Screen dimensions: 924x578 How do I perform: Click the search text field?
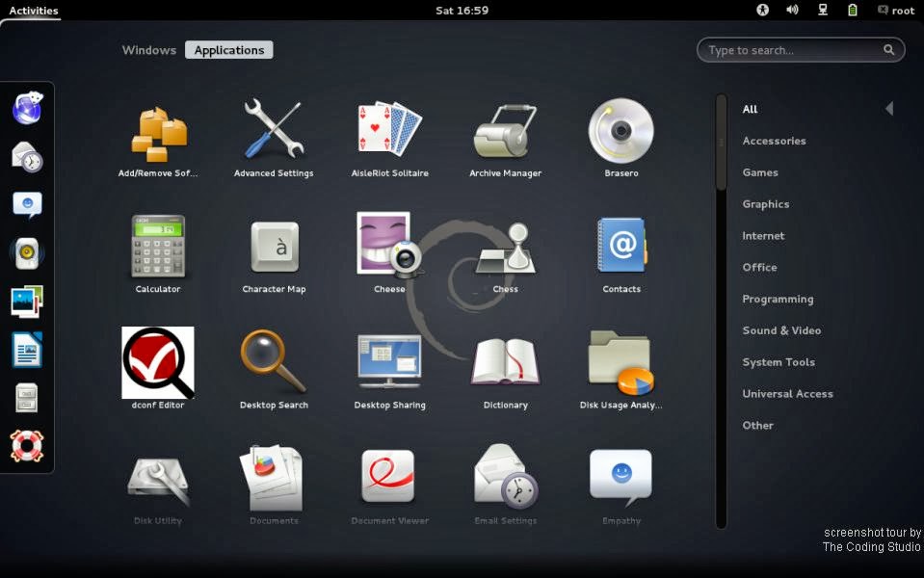tap(801, 50)
